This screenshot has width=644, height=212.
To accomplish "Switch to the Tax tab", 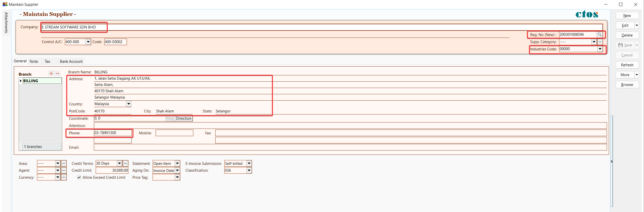I will click(x=47, y=62).
